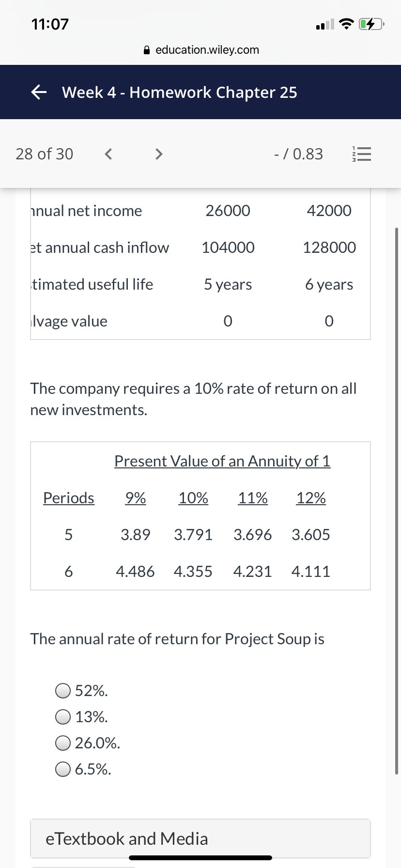Tap the - / 0.83 score indicator
The image size is (401, 868).
(x=298, y=154)
